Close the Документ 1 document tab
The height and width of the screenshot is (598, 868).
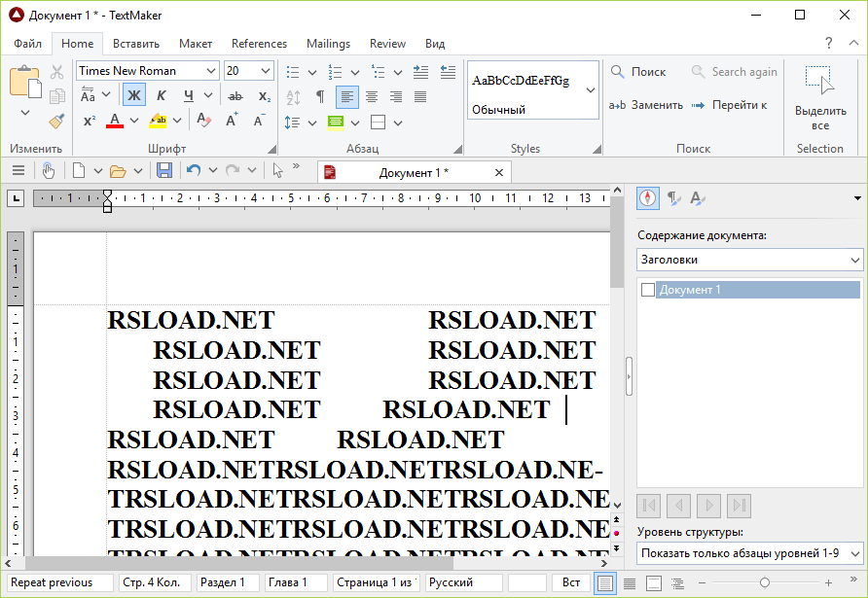pos(499,173)
